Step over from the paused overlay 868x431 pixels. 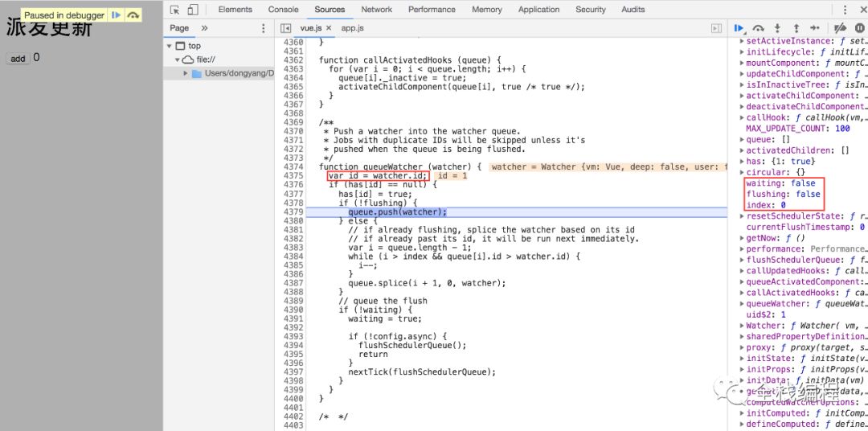(133, 15)
